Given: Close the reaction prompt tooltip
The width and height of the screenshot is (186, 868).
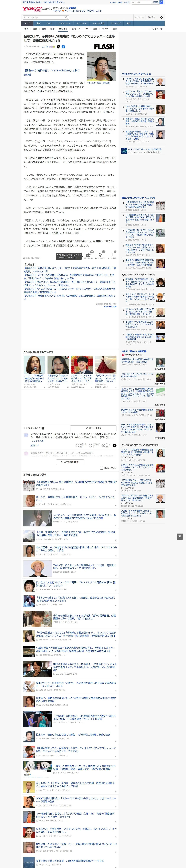Looking at the screenshot, I should point(80,255).
